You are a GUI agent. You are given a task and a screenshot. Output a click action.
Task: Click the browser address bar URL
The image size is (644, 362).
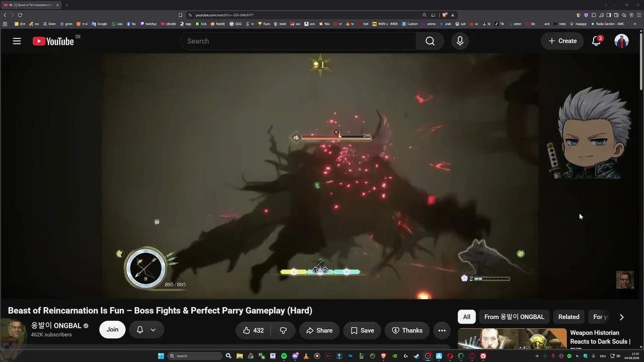(x=224, y=15)
